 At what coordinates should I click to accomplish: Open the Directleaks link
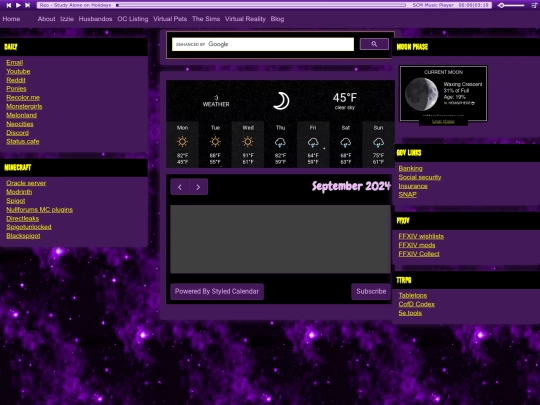pos(22,218)
